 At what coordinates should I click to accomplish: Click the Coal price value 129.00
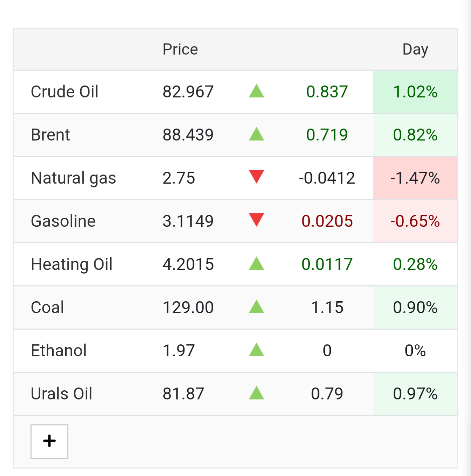[188, 308]
